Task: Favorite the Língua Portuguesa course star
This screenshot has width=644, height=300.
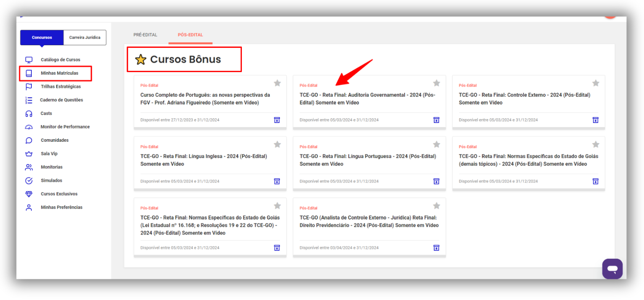Action: pyautogui.click(x=437, y=144)
